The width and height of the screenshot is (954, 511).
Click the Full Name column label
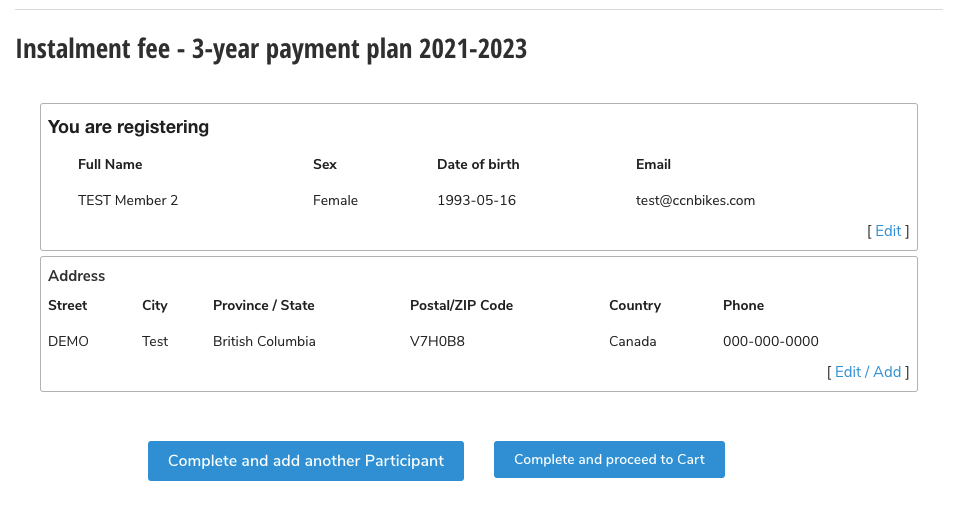(x=110, y=164)
